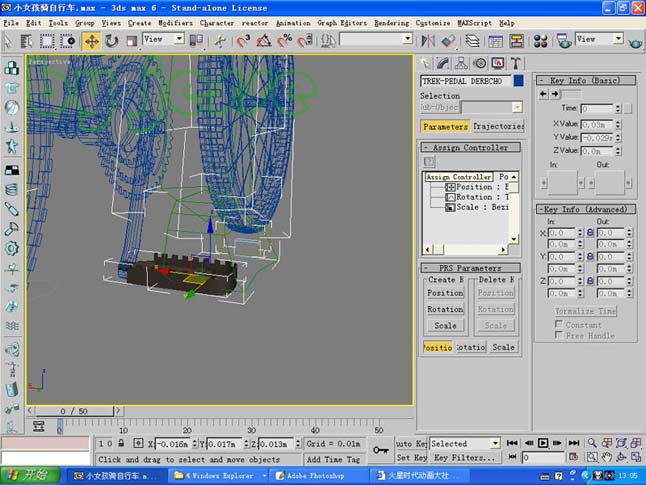Click the Pan viewport hand icon
The image size is (646, 485).
pyautogui.click(x=607, y=457)
